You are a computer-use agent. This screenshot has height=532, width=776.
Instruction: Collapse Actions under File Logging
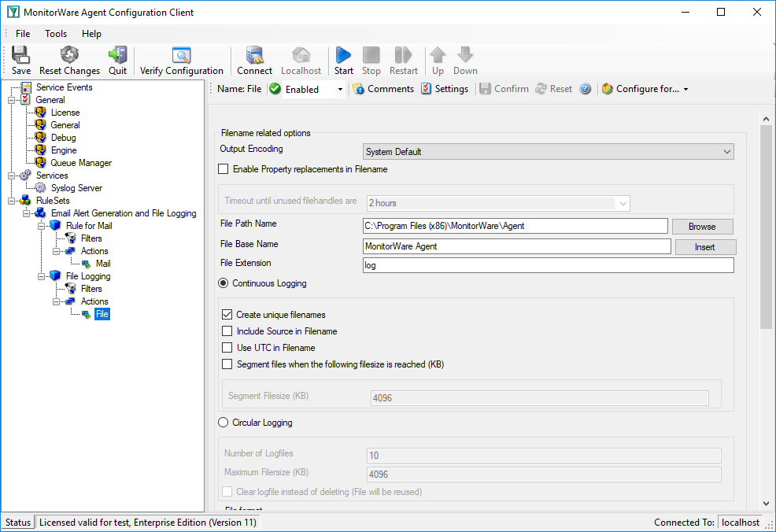pyautogui.click(x=56, y=302)
